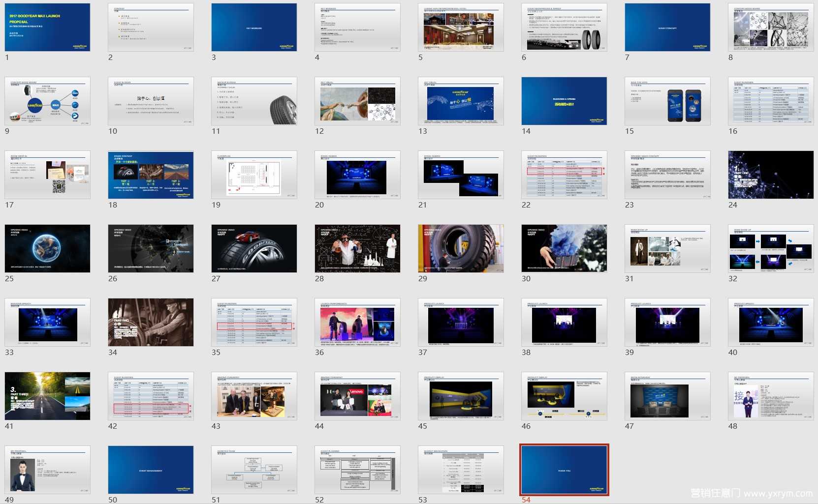Select slide 17 with QR code
This screenshot has width=818, height=504.
point(47,175)
